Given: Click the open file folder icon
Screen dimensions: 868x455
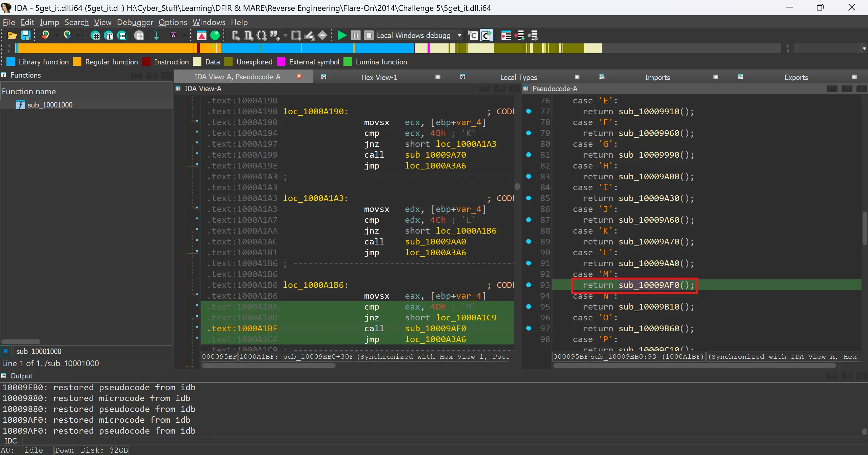Looking at the screenshot, I should 12,35.
